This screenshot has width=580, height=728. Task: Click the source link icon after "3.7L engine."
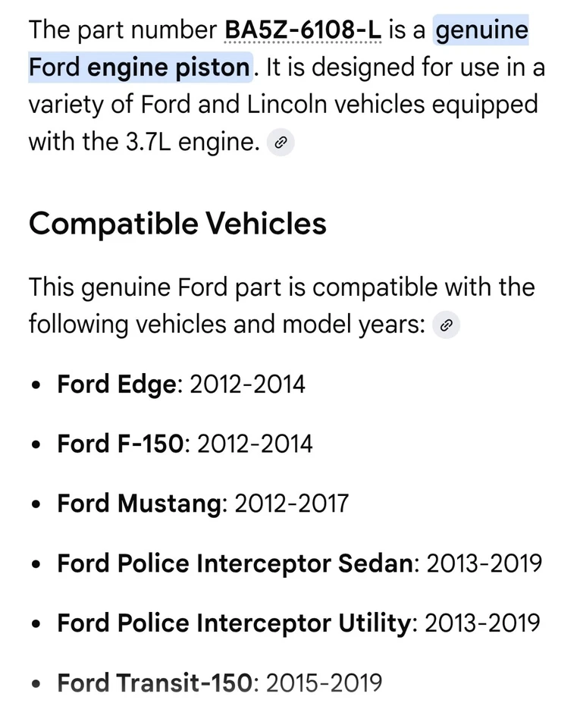(281, 143)
